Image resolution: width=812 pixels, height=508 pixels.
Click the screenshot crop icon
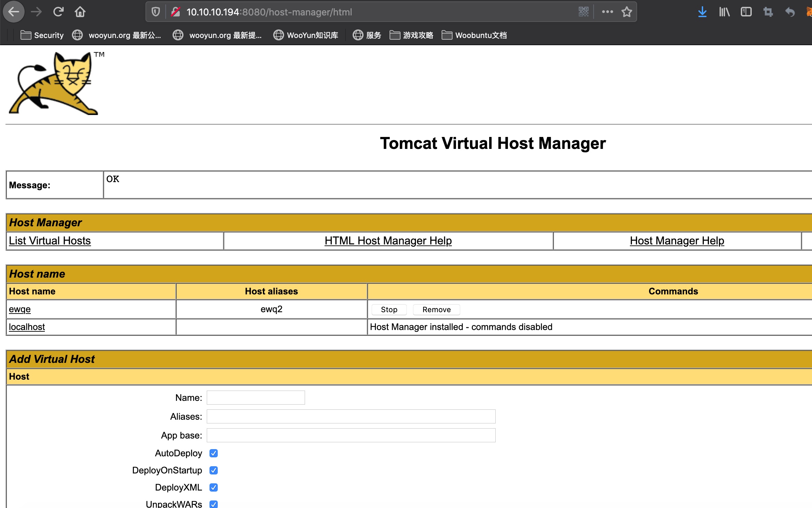pos(768,12)
